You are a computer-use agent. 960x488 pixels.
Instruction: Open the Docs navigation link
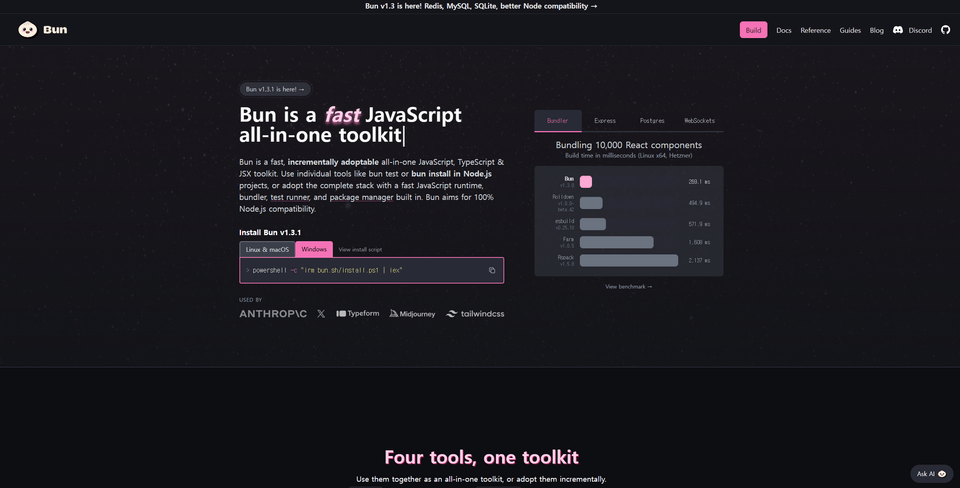[784, 30]
